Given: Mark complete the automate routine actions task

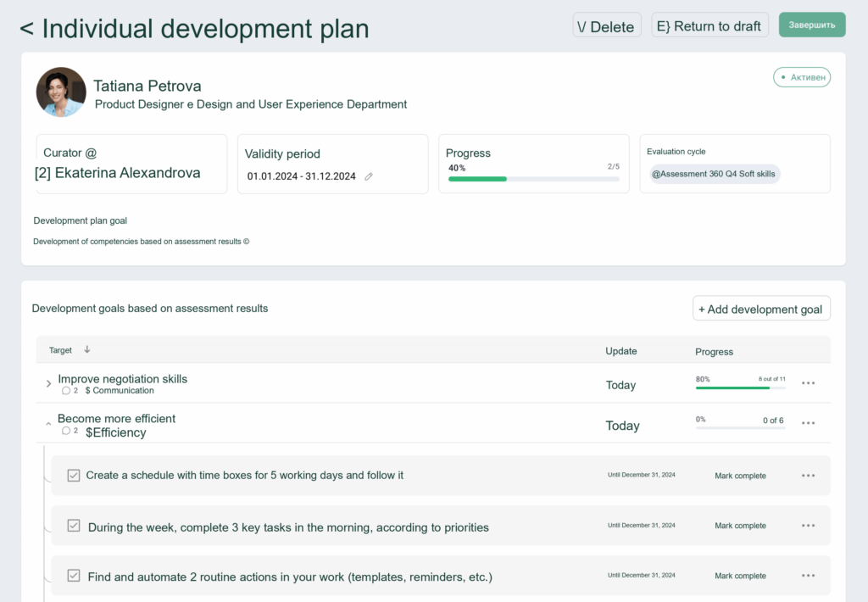Looking at the screenshot, I should point(740,576).
